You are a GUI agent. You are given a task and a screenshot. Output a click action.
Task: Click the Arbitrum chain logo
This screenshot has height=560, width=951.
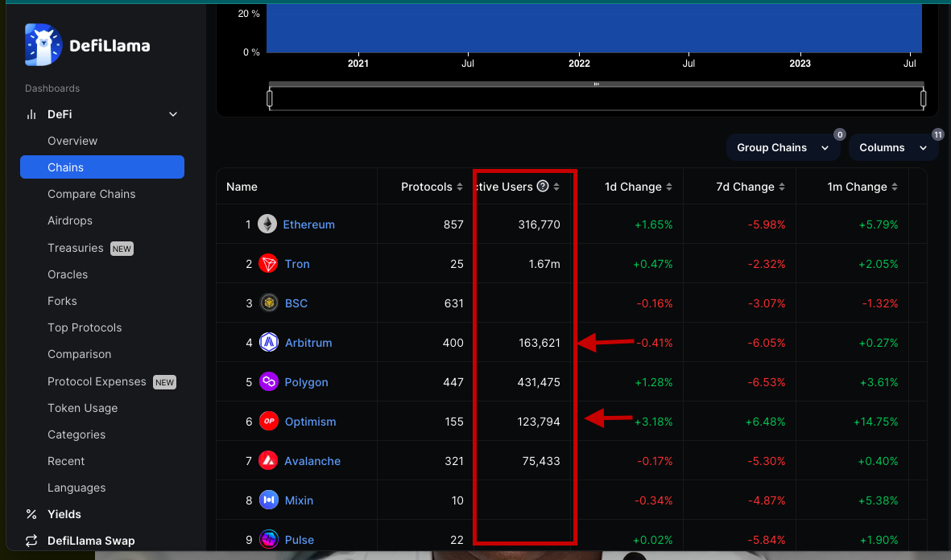[x=269, y=343]
